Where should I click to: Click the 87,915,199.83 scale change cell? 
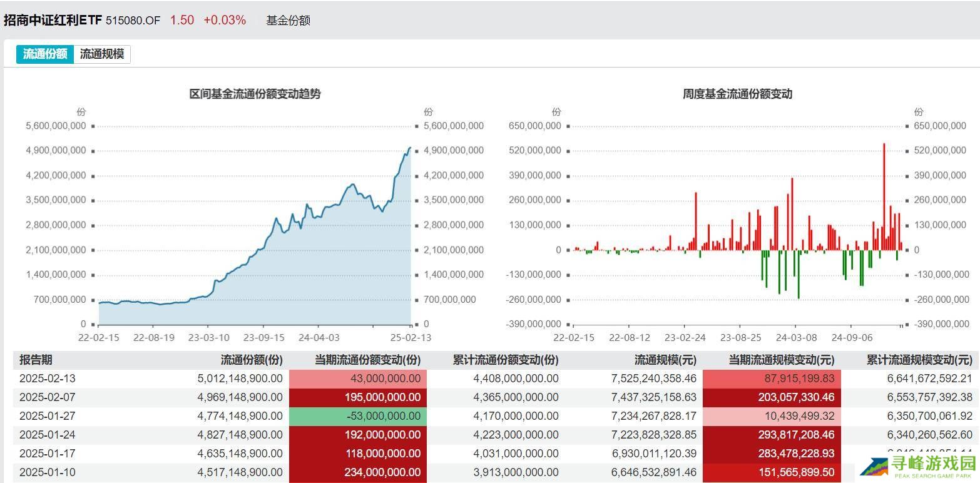coord(772,379)
